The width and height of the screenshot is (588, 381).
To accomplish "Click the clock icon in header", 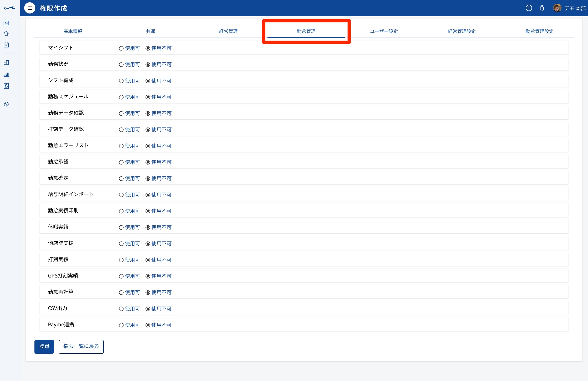I will [x=528, y=8].
